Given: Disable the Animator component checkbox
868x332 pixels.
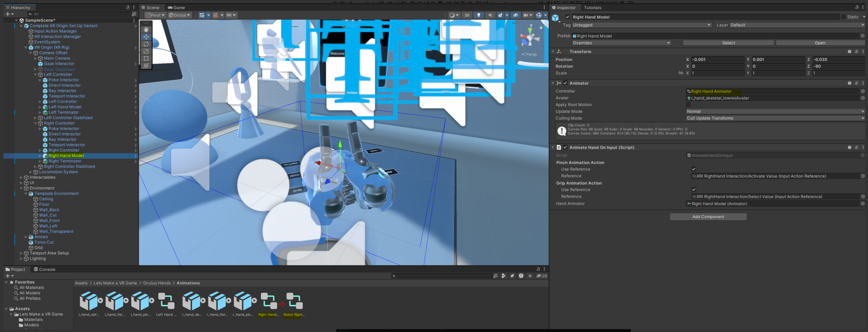Looking at the screenshot, I should tap(566, 83).
